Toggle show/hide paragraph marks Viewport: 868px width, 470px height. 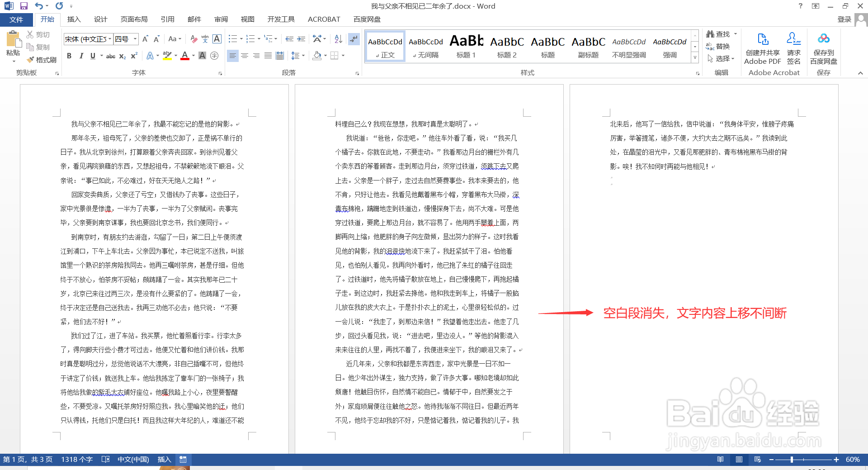click(354, 39)
